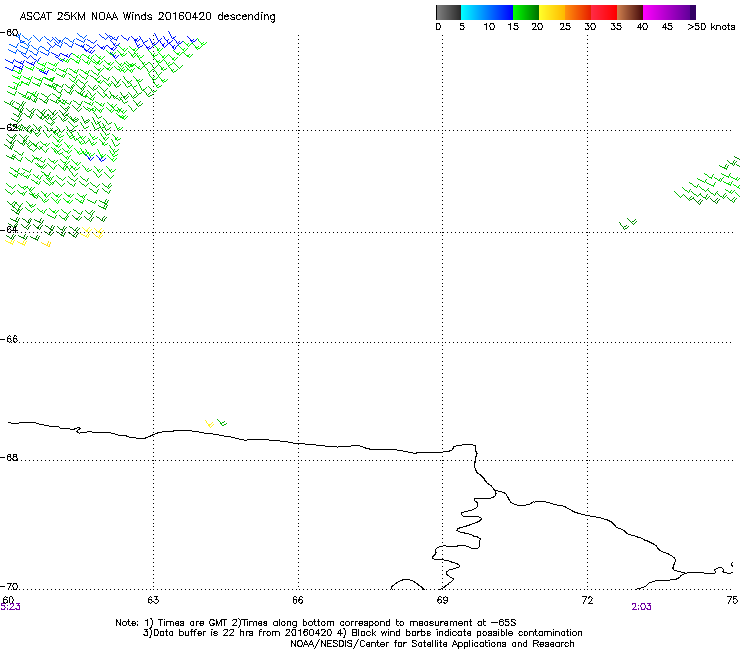This screenshot has width=740, height=650.
Task: Click the yellow 20-25 knots color segment
Action: pyautogui.click(x=552, y=12)
